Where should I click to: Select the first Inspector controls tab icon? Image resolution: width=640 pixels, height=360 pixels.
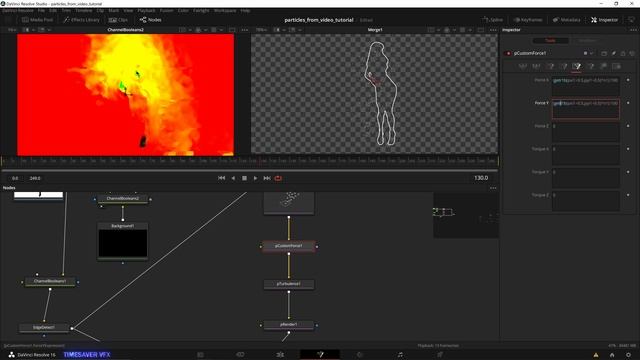522,66
